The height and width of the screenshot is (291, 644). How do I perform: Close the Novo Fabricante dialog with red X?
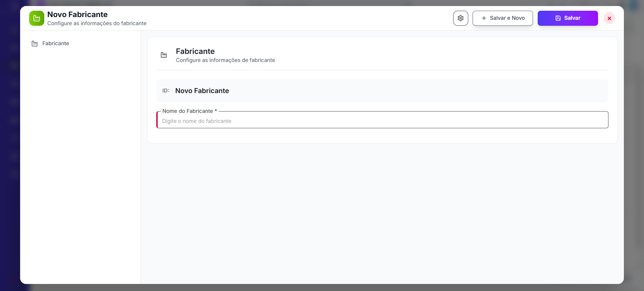click(609, 18)
